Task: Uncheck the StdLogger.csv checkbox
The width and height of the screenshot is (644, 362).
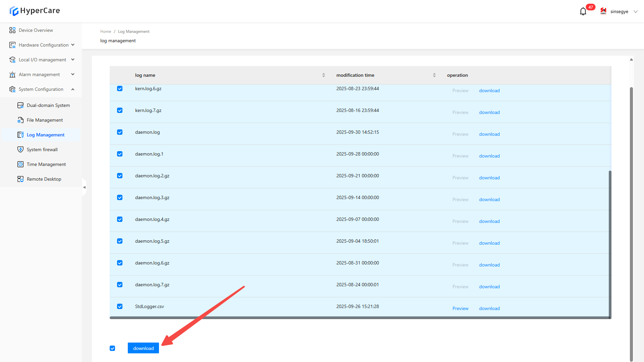Action: 120,306
